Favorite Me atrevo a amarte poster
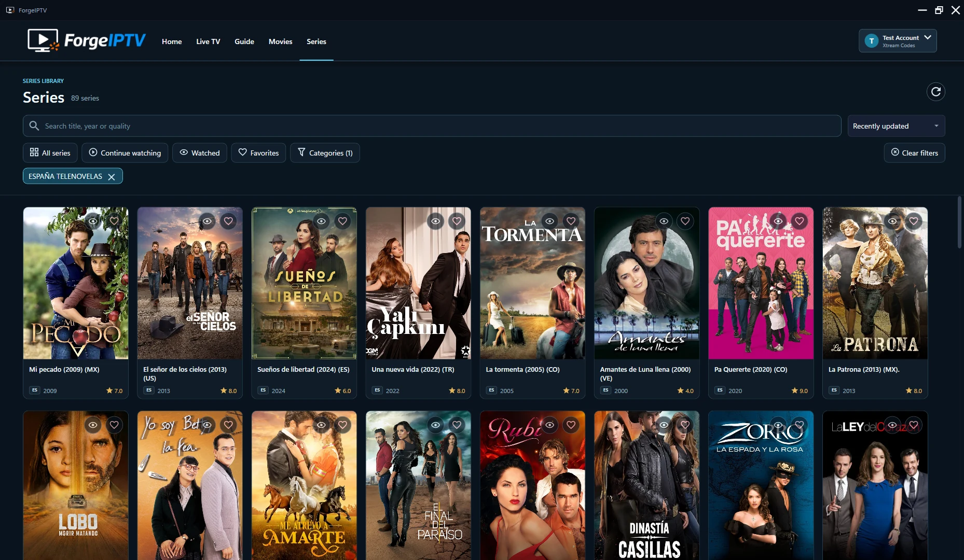 (342, 425)
